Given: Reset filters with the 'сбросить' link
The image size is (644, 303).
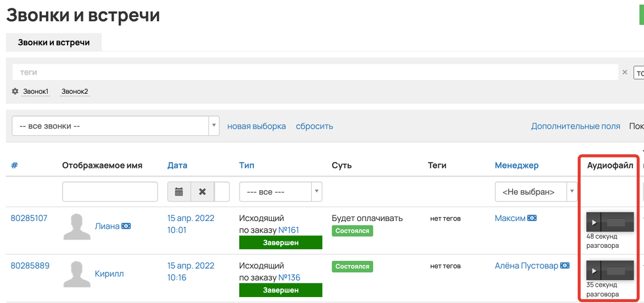Looking at the screenshot, I should 314,126.
